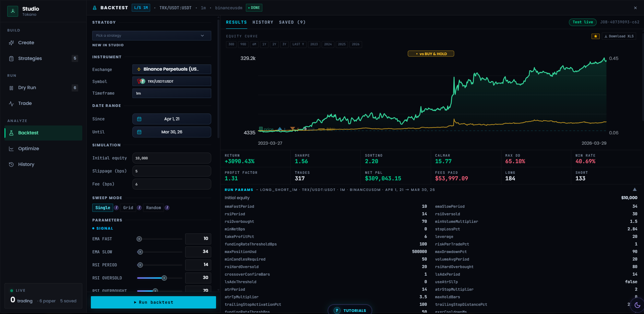Toggle the vs BUY & HOLD overlay
The image size is (644, 314).
pyautogui.click(x=431, y=54)
